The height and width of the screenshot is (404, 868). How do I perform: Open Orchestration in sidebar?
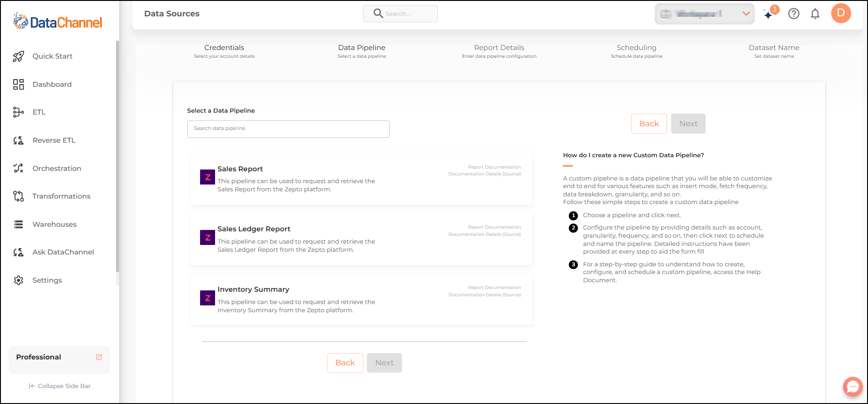57,169
